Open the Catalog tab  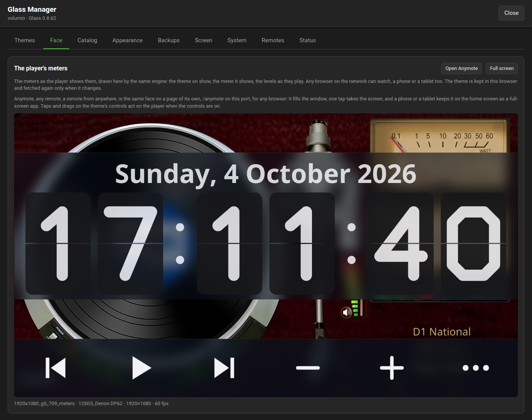coord(87,40)
